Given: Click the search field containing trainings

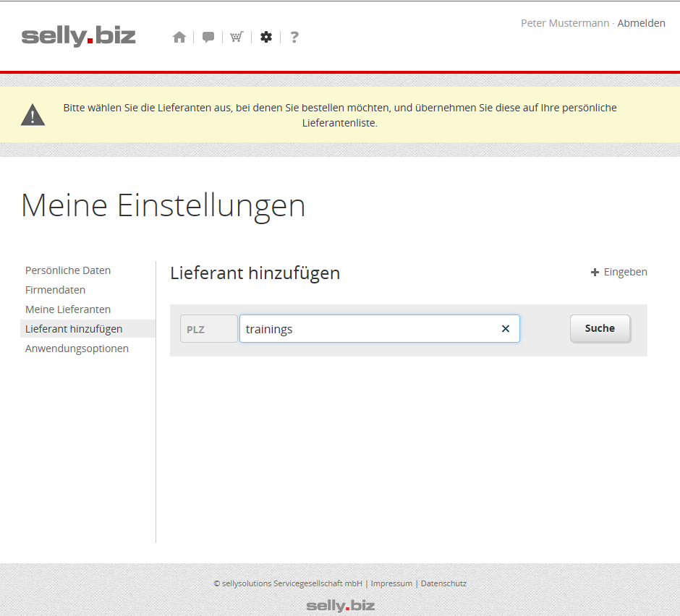Looking at the screenshot, I should [380, 328].
